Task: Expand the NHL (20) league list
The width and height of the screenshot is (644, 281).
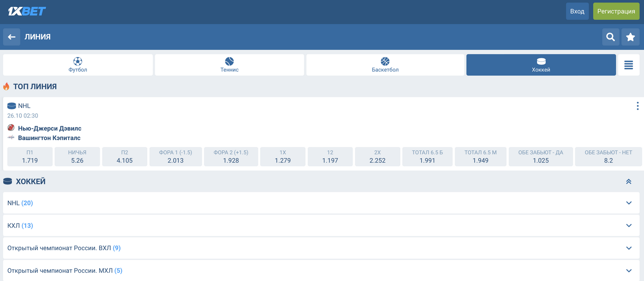Action: pyautogui.click(x=322, y=203)
